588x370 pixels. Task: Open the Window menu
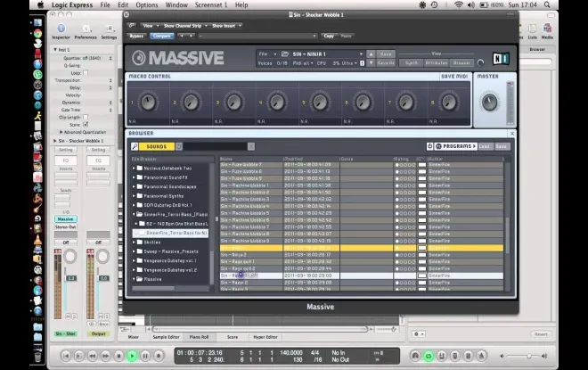click(x=176, y=4)
